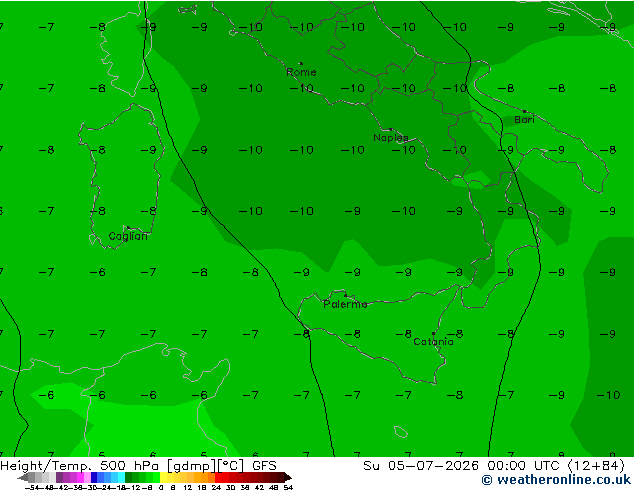Click the '(12+84)' forecast run text
Screen dimensions: 634x490
point(596,466)
